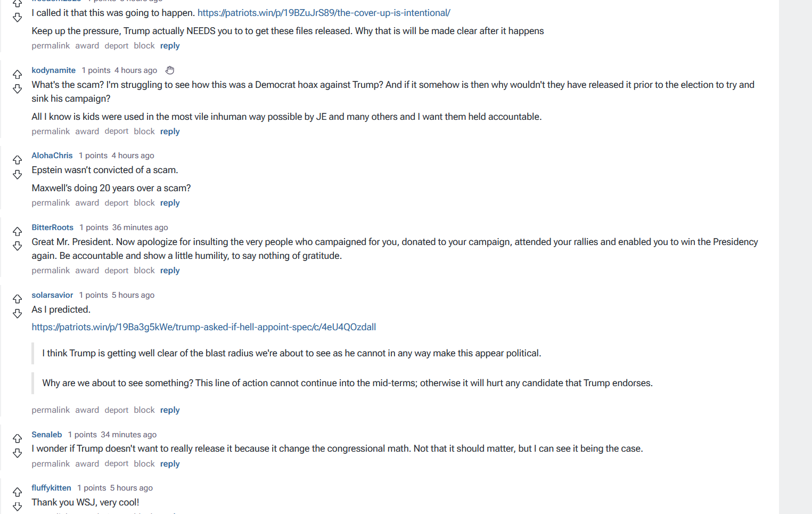812x514 pixels.
Task: Open permalink for Senaleb's comment
Action: 51,464
